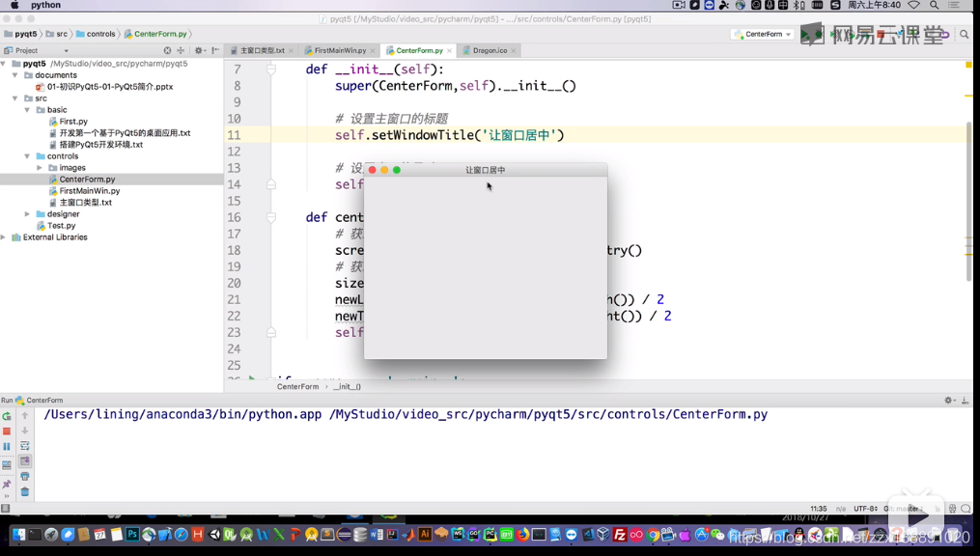
Task: Click the UTF-8 encoding selector
Action: tap(865, 509)
